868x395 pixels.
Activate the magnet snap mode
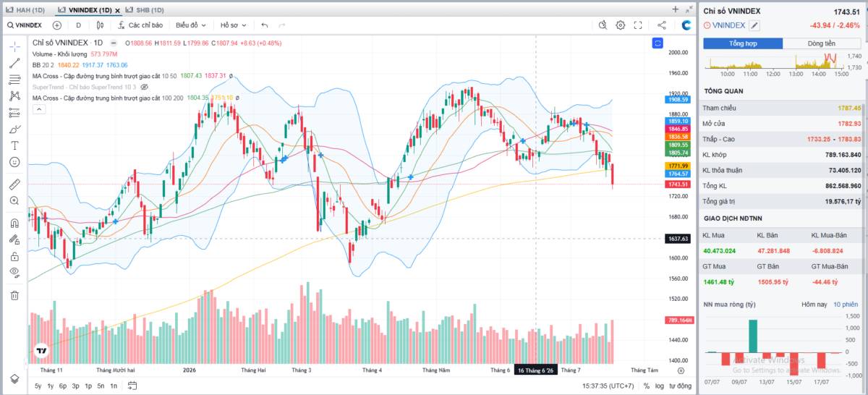tap(14, 223)
